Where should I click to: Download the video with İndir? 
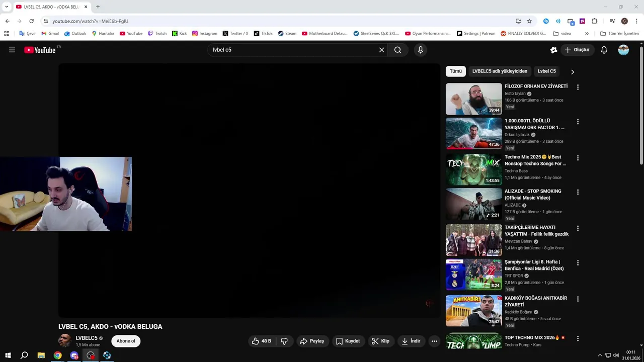411,341
